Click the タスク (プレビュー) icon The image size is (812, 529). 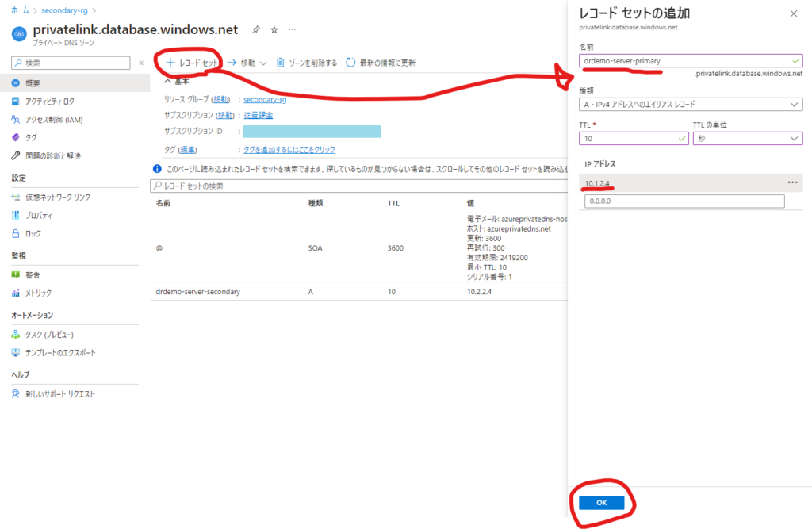[16, 335]
